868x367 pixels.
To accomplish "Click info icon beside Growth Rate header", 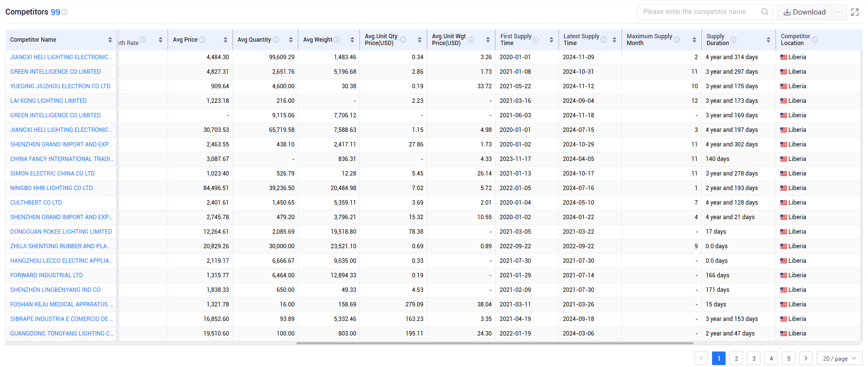I will 143,40.
